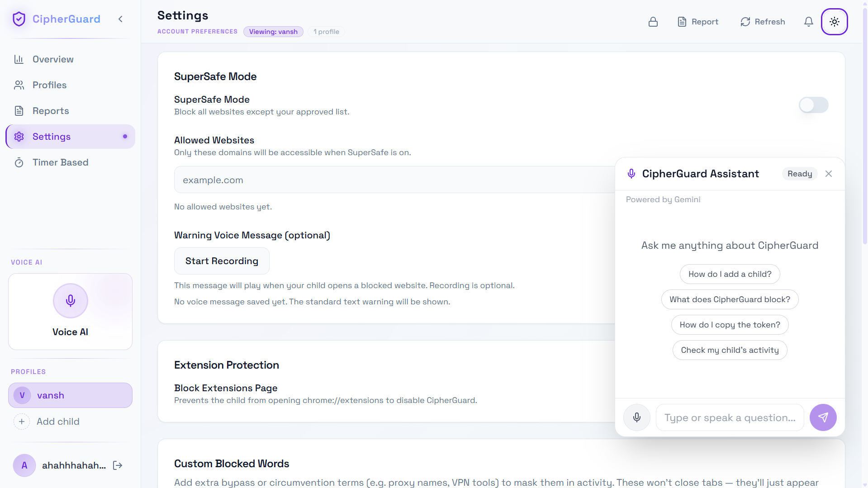This screenshot has width=868, height=488.
Task: Click the ACCOUNT PREFERENCES subtitle
Action: (197, 32)
